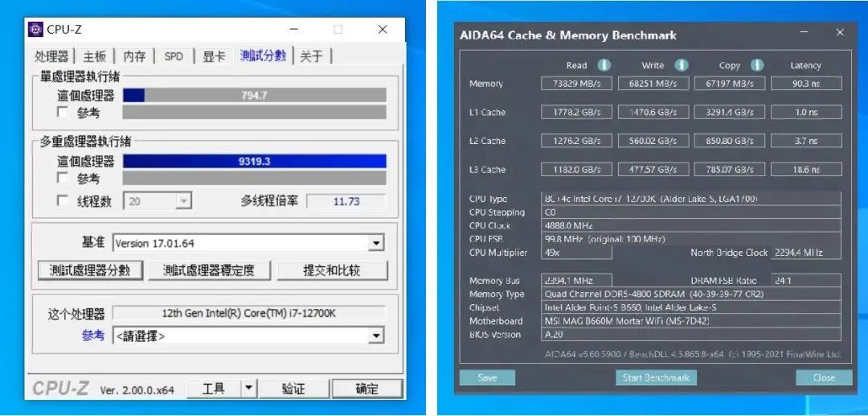Click Save button in AIDA64
The width and height of the screenshot is (868, 416).
[487, 377]
